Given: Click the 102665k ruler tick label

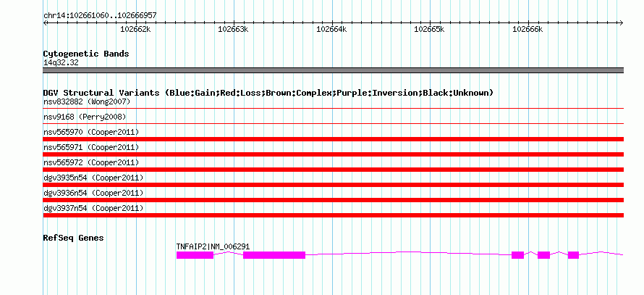Looking at the screenshot, I should coord(429,29).
